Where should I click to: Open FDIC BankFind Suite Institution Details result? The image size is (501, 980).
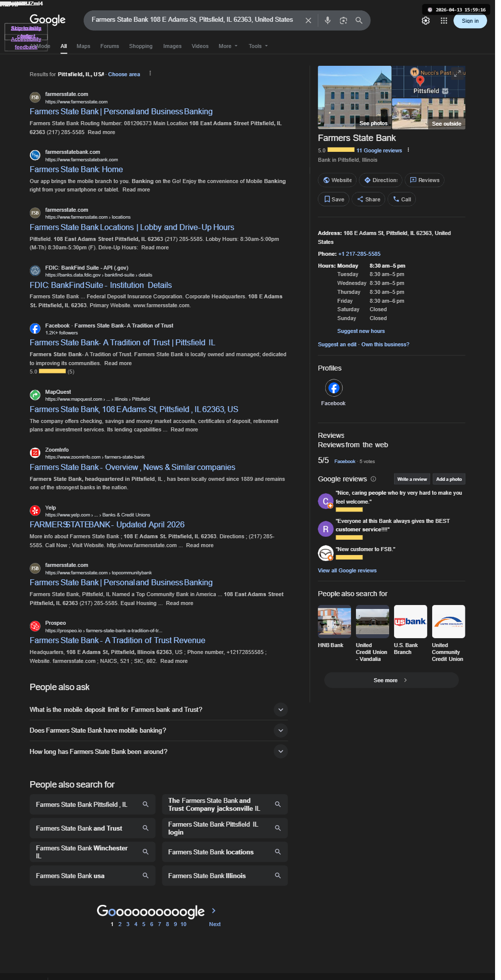tap(101, 285)
